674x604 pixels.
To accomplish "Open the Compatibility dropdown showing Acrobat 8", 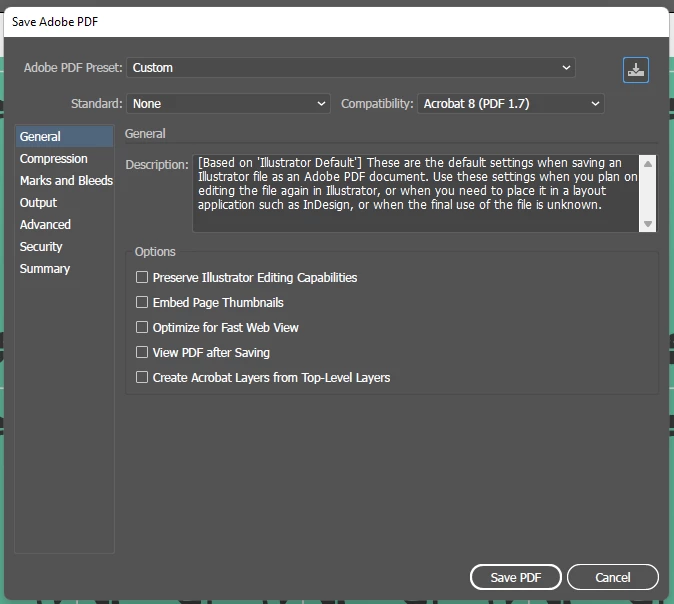I will [511, 104].
